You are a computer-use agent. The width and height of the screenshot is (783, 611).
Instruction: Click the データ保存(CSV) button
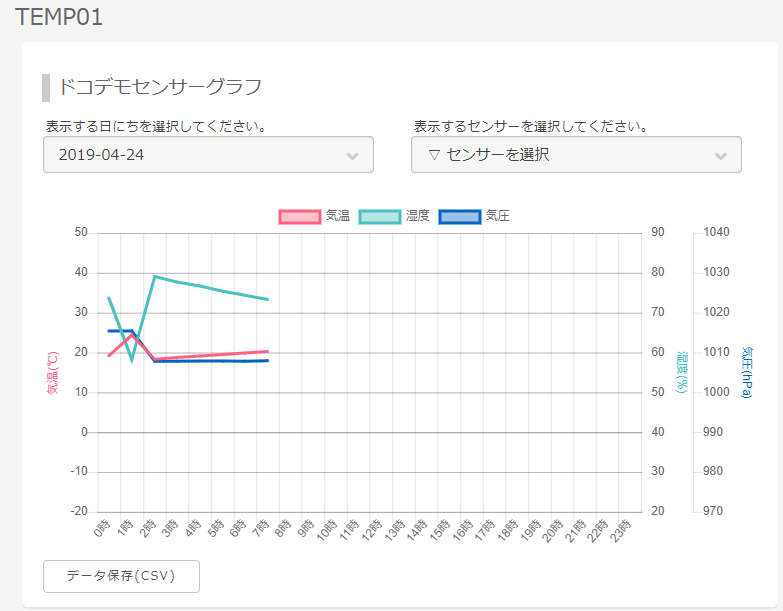coord(121,576)
